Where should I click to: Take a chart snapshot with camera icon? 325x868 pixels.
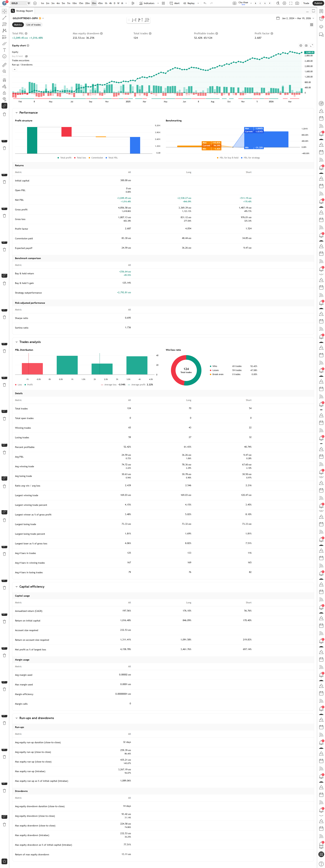(297, 3)
